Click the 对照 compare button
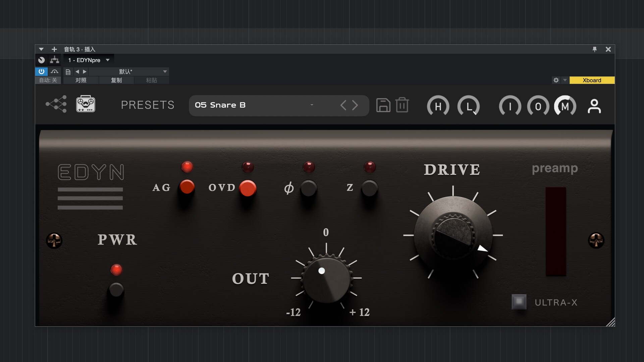 [81, 80]
